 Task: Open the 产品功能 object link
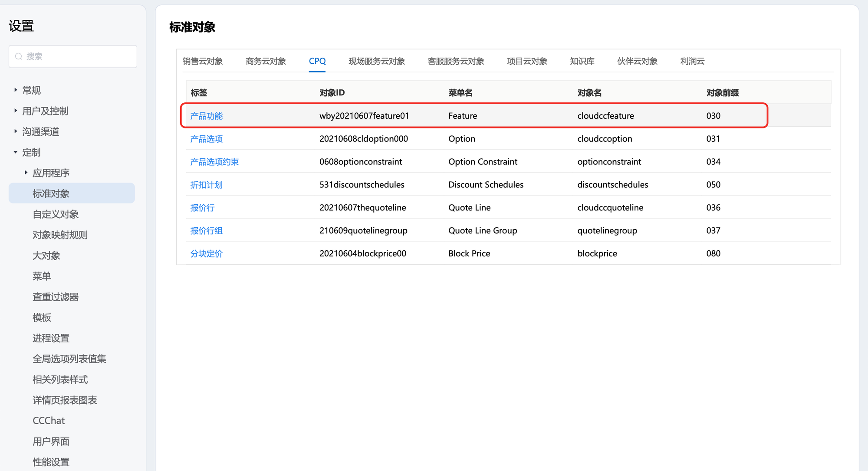pyautogui.click(x=206, y=116)
